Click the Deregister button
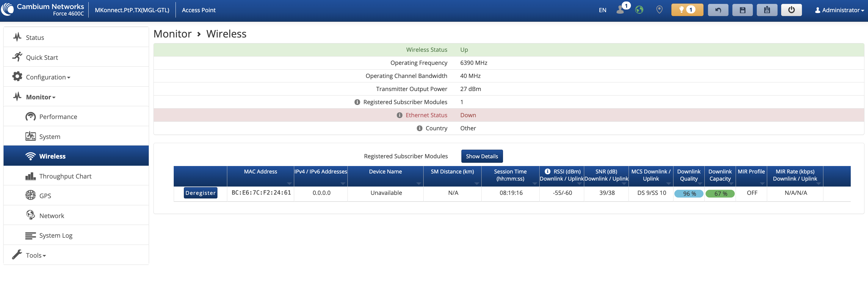868x288 pixels. (200, 193)
